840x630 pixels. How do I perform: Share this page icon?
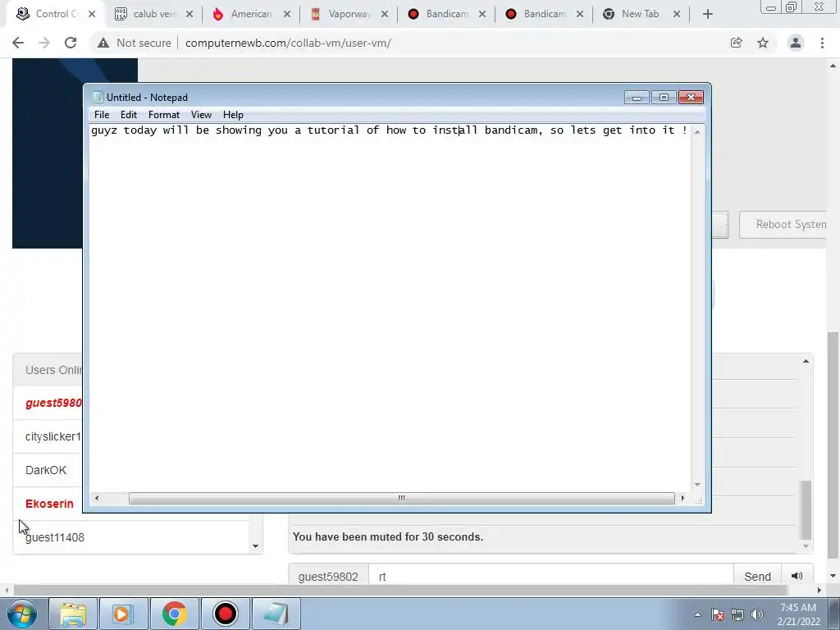(736, 43)
